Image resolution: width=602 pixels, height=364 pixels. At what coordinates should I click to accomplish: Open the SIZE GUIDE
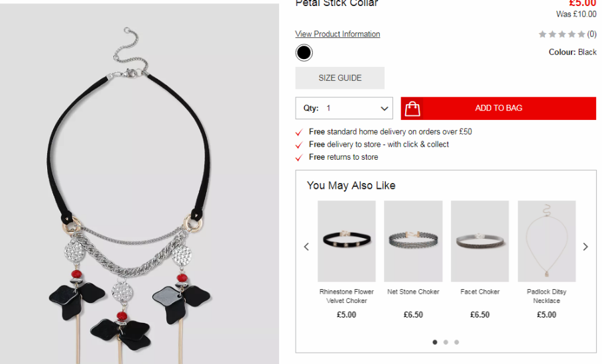click(339, 78)
